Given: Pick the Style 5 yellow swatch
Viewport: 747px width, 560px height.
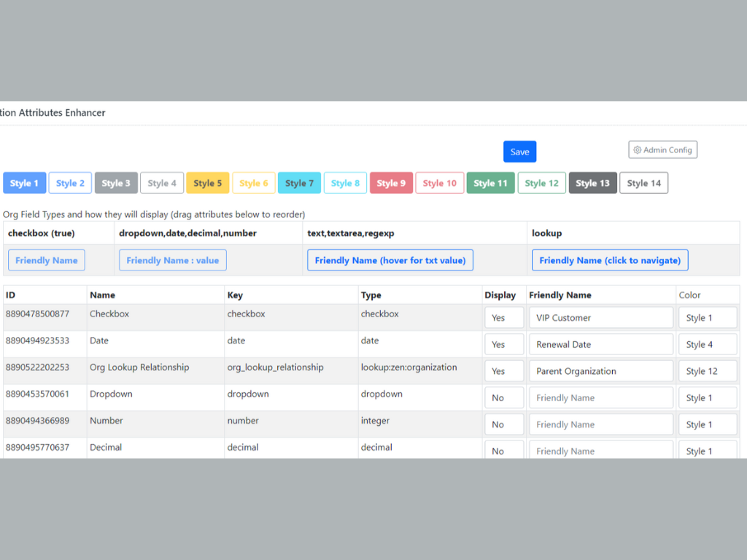Looking at the screenshot, I should click(x=207, y=183).
